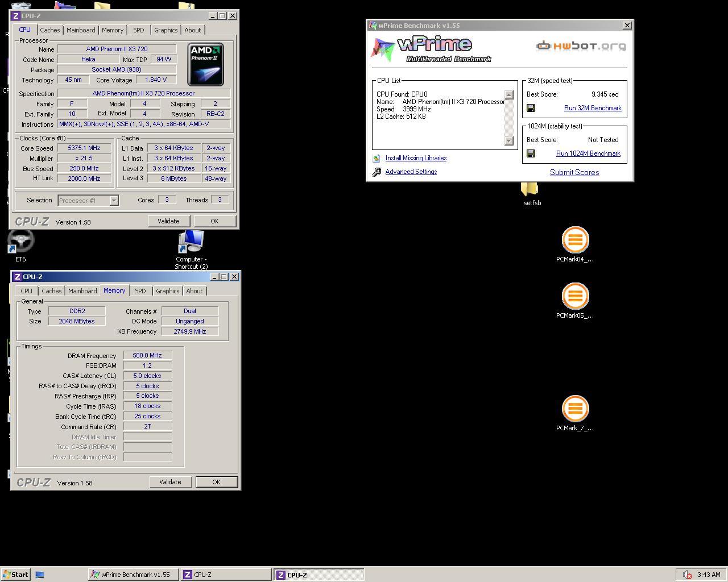
Task: Click the volume icon in system tray
Action: (686, 575)
